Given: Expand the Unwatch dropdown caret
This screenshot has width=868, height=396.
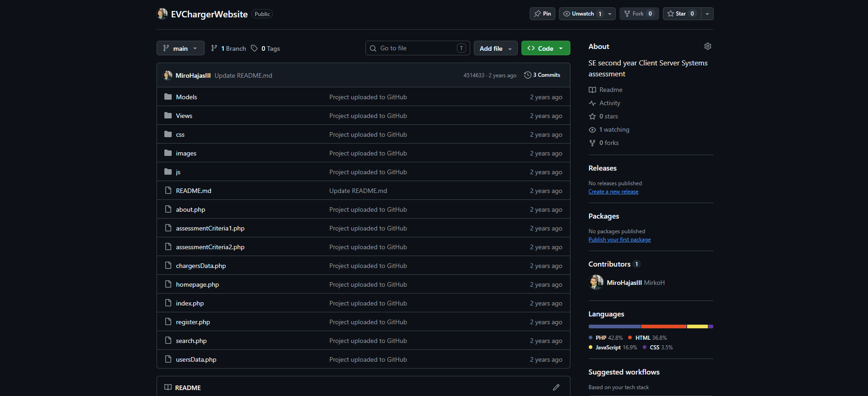Looking at the screenshot, I should tap(610, 14).
